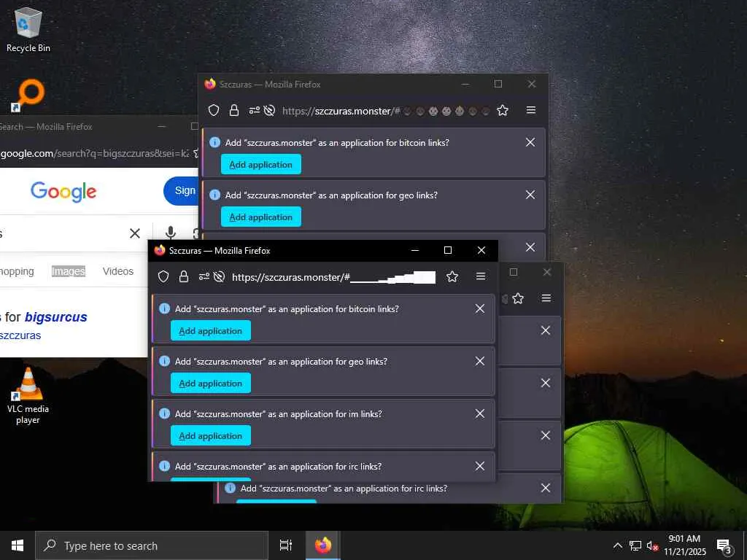
Task: Click bookmark star in partially hidden right window
Action: pos(518,298)
